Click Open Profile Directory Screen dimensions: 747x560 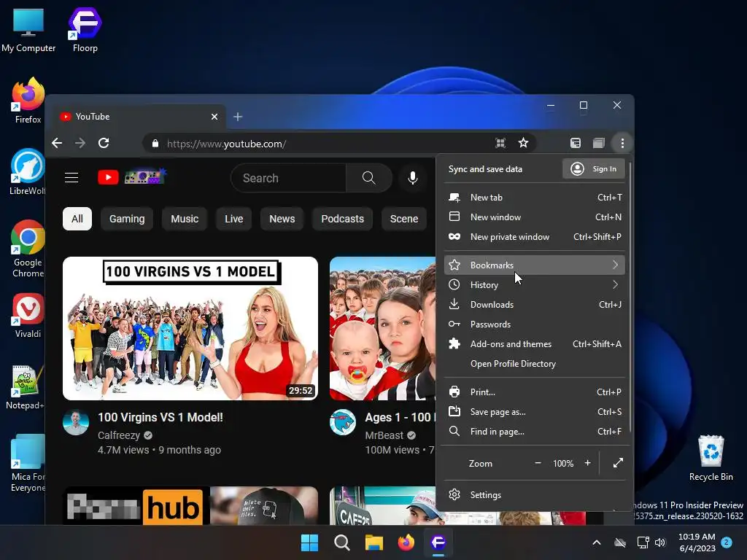click(535, 364)
